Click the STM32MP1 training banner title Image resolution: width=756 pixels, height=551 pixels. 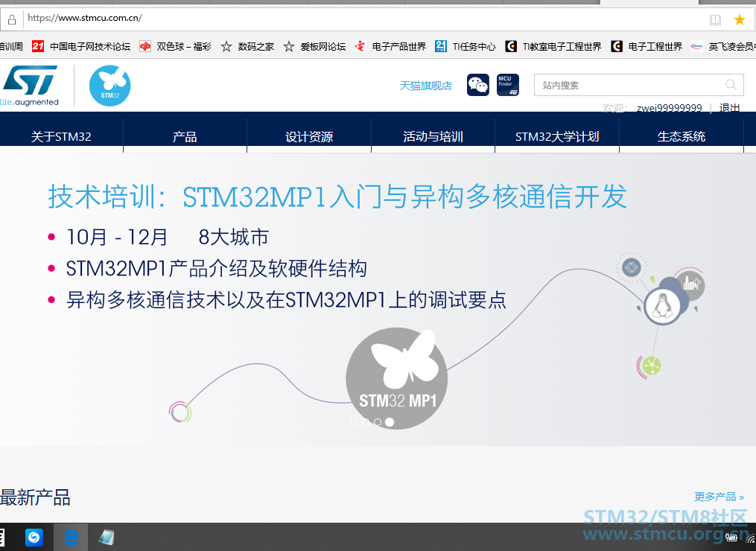337,197
